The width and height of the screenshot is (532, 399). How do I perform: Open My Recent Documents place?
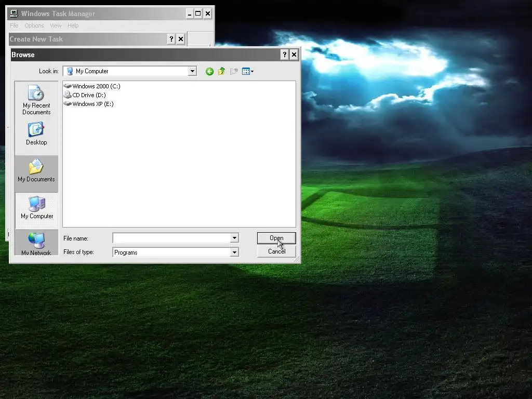(x=36, y=100)
